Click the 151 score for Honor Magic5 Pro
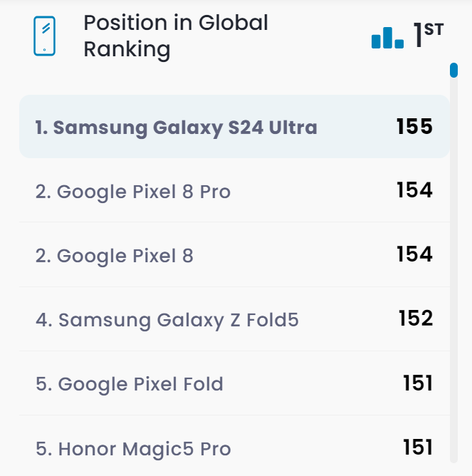The height and width of the screenshot is (476, 472). click(418, 447)
